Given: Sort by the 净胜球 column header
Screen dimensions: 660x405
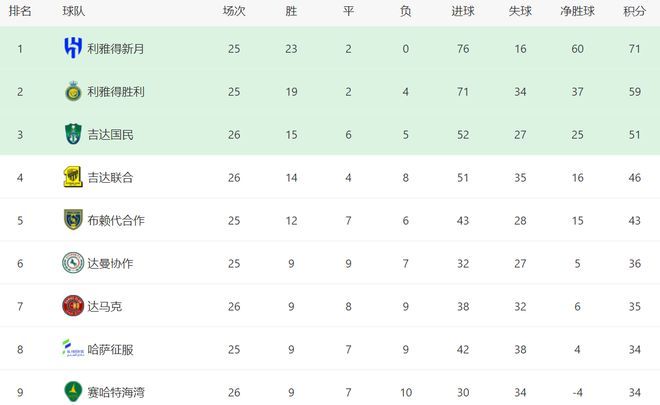Looking at the screenshot, I should point(577,11).
